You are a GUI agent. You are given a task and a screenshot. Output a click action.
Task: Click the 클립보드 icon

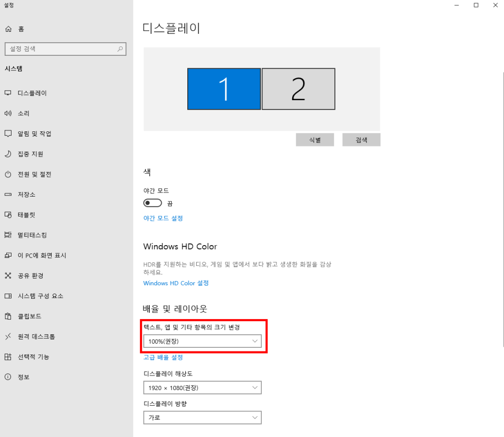(8, 316)
